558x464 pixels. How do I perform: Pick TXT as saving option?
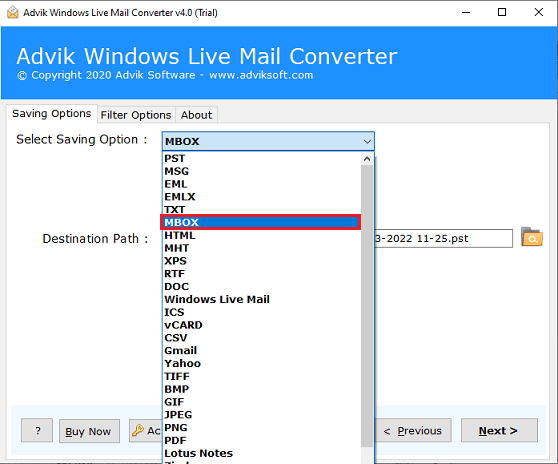pyautogui.click(x=262, y=210)
